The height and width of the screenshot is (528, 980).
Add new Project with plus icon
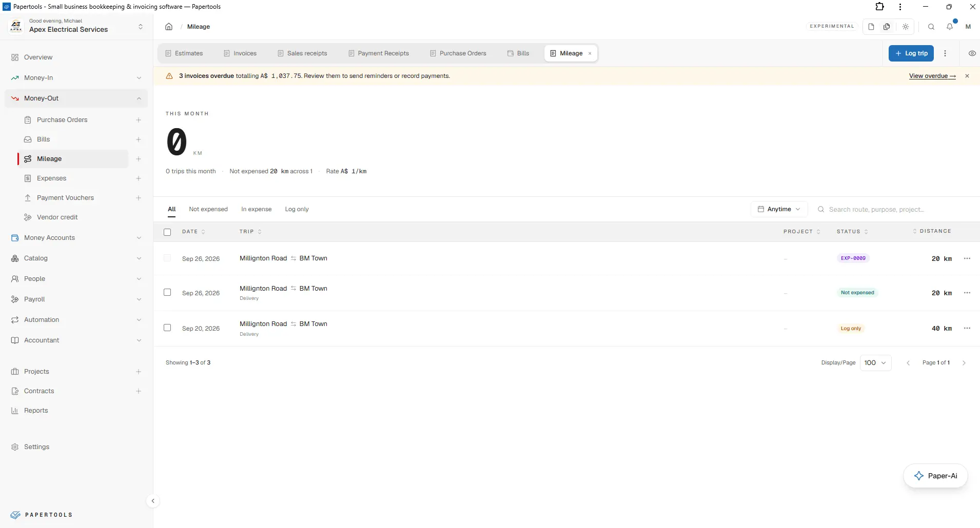pyautogui.click(x=139, y=372)
